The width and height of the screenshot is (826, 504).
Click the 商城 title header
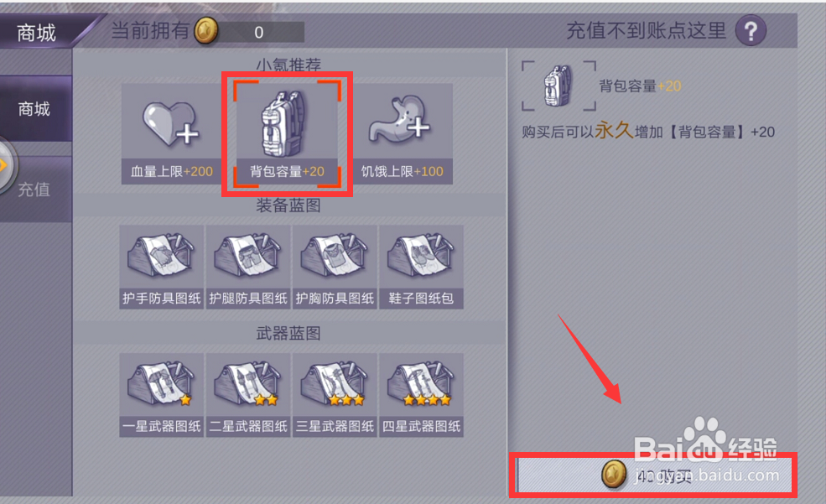[x=36, y=33]
